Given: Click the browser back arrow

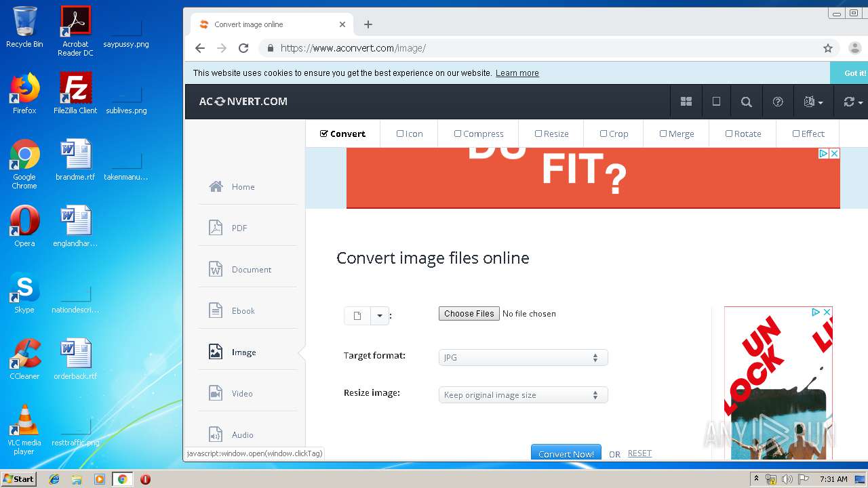Looking at the screenshot, I should pos(199,48).
